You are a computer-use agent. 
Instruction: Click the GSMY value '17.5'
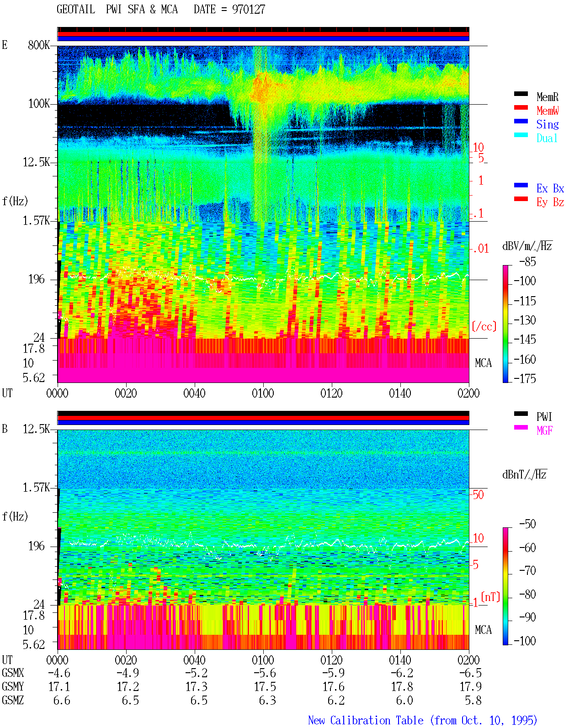pos(265,687)
